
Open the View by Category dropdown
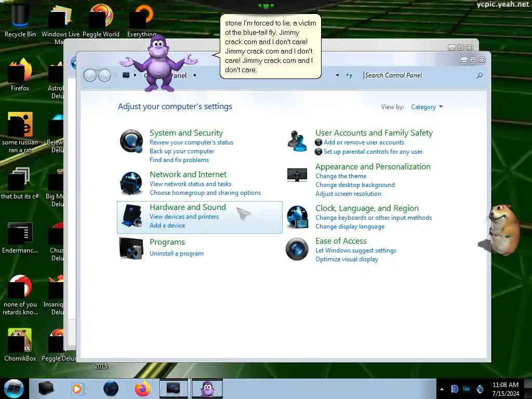click(427, 107)
